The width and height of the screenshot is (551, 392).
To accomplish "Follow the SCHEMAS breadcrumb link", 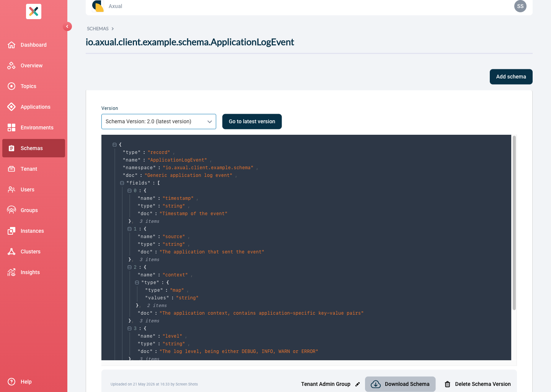I will coord(98,29).
